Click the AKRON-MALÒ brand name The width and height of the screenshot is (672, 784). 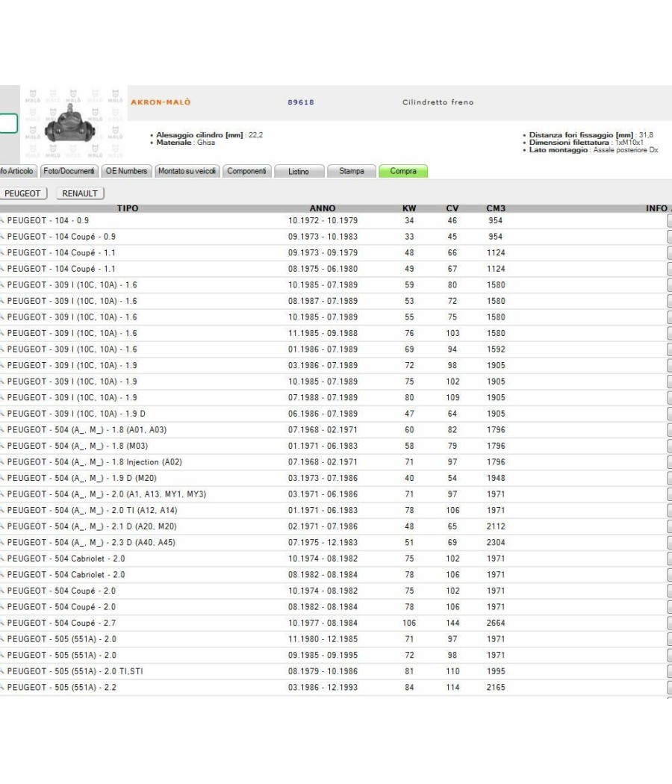pyautogui.click(x=161, y=102)
